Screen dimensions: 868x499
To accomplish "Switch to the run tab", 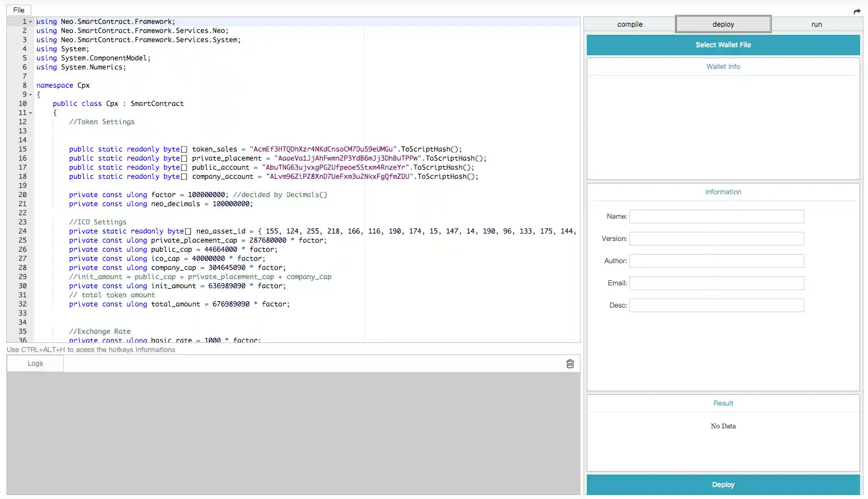I will [817, 24].
